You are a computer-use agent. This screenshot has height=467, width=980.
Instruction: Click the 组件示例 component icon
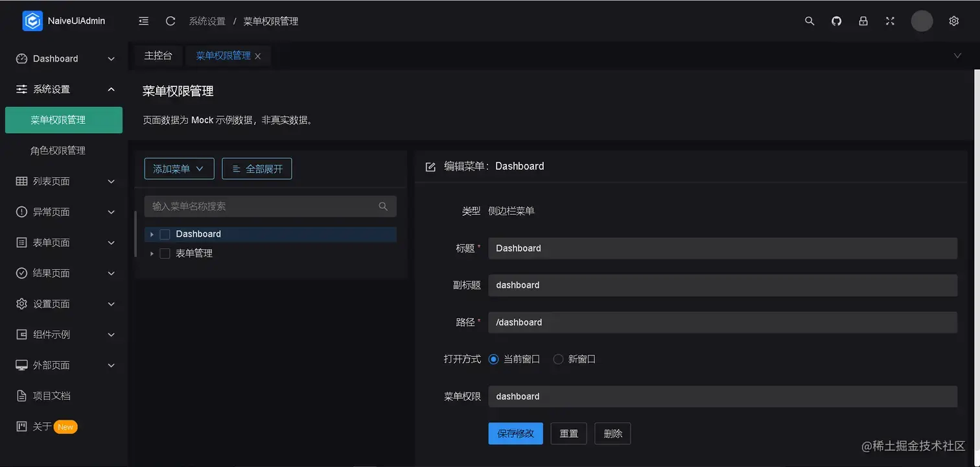[x=21, y=335]
